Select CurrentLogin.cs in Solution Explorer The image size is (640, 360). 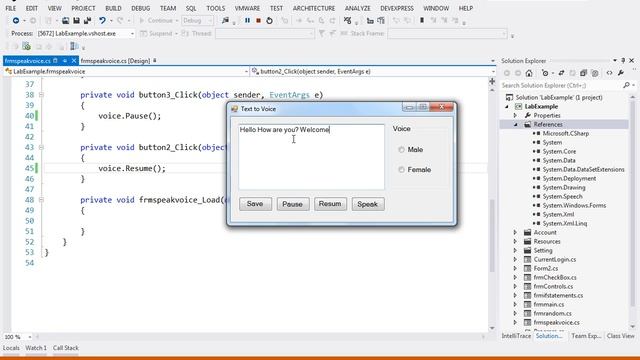[555, 259]
